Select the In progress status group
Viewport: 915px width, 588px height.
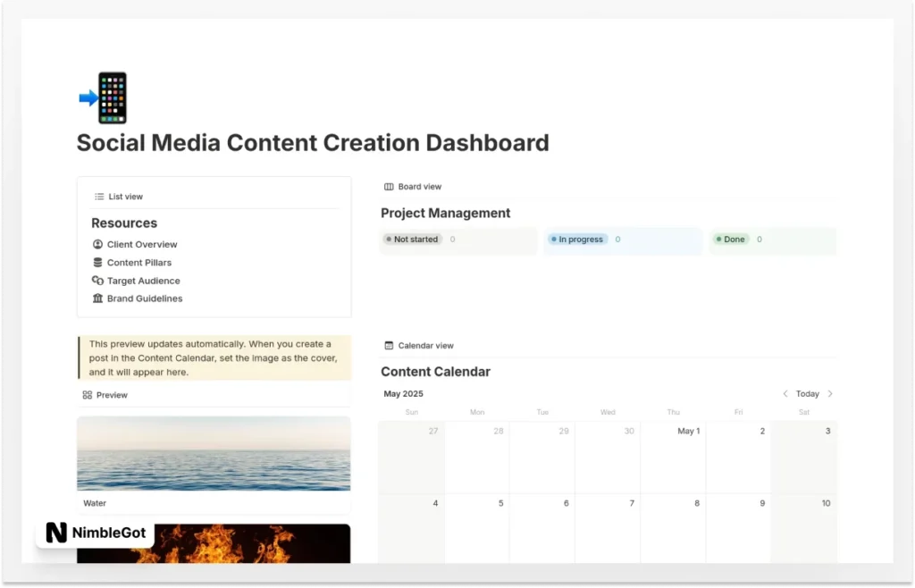click(x=577, y=239)
